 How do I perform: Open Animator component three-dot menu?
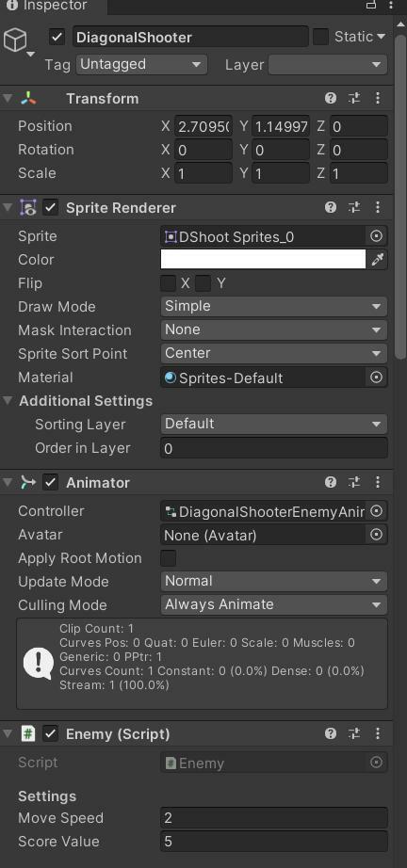coord(378,482)
